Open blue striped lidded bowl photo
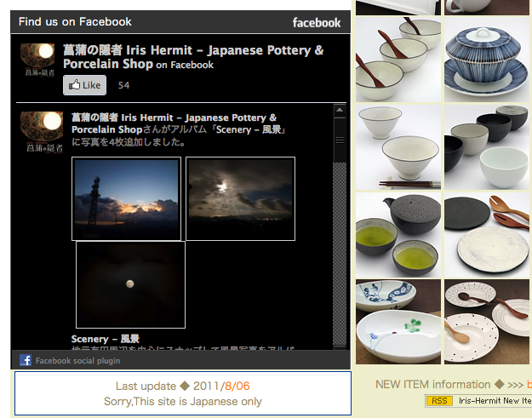This screenshot has height=418, width=532. tap(487, 60)
